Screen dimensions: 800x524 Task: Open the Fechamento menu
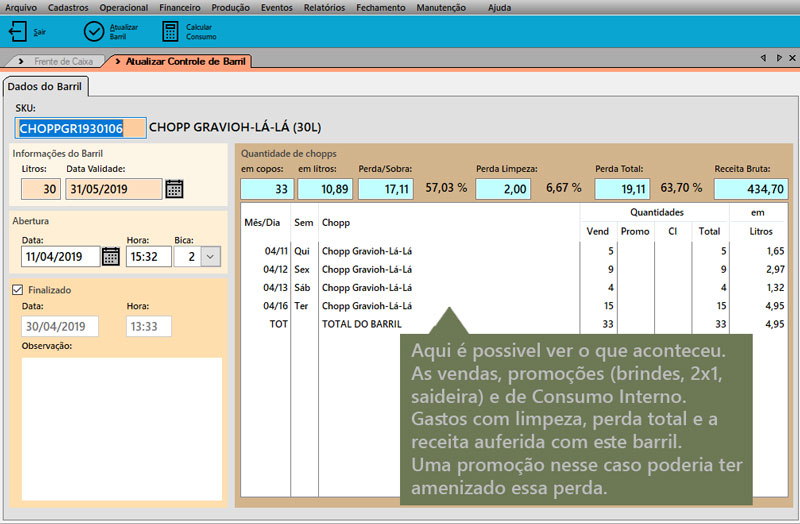381,8
